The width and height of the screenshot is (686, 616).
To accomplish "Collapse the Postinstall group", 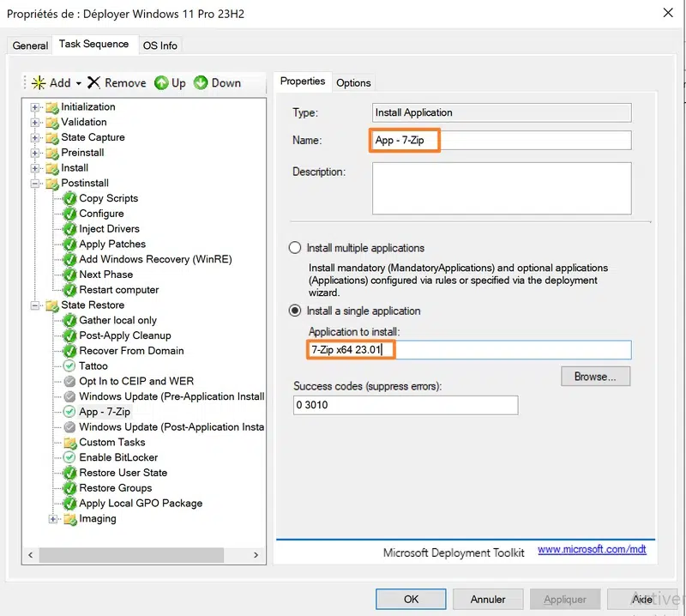I will point(35,184).
